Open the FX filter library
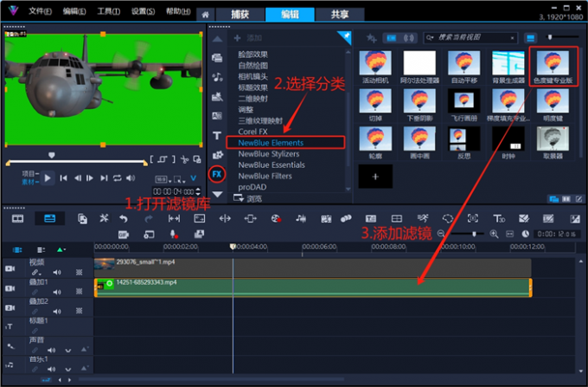This screenshot has height=387, width=588. [217, 174]
